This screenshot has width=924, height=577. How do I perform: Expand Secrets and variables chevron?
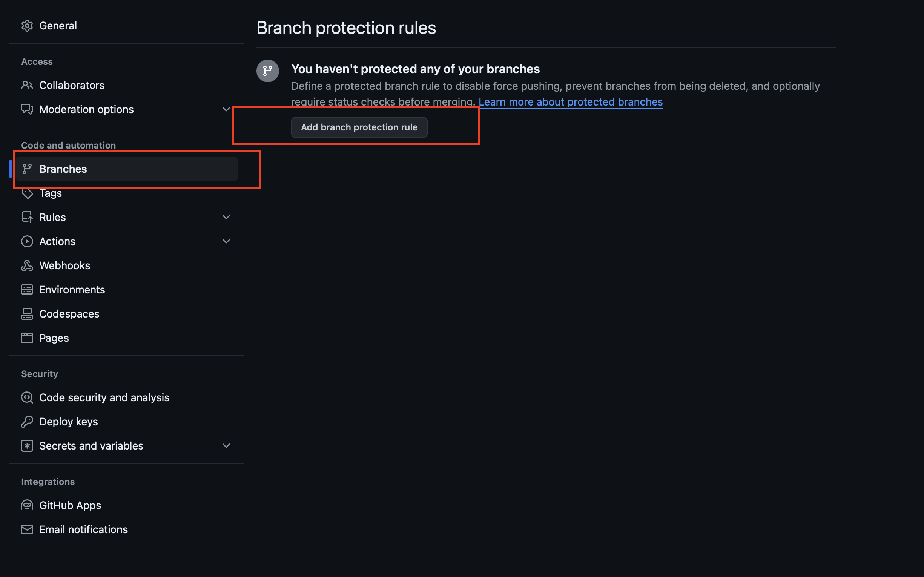226,446
